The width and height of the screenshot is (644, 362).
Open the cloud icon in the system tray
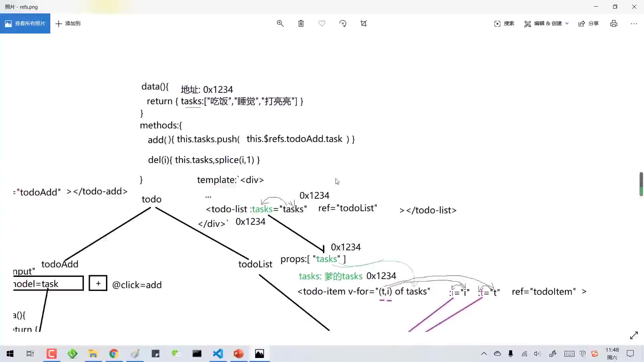497,354
